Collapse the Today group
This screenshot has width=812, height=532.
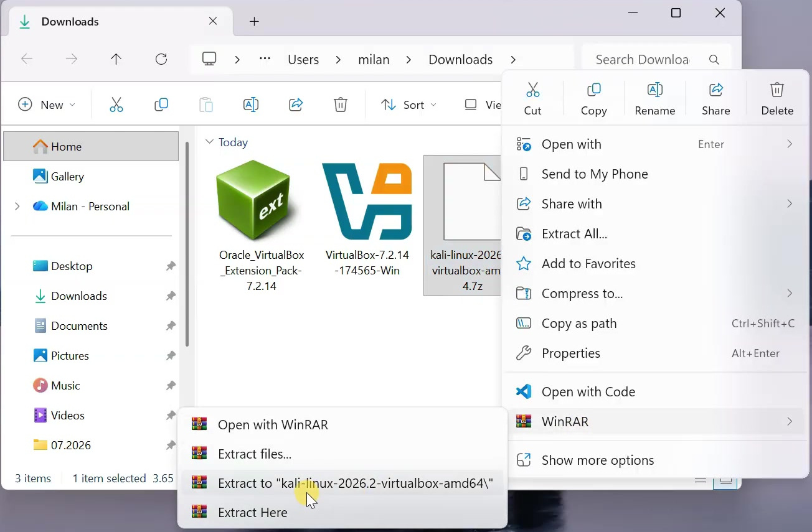point(209,142)
